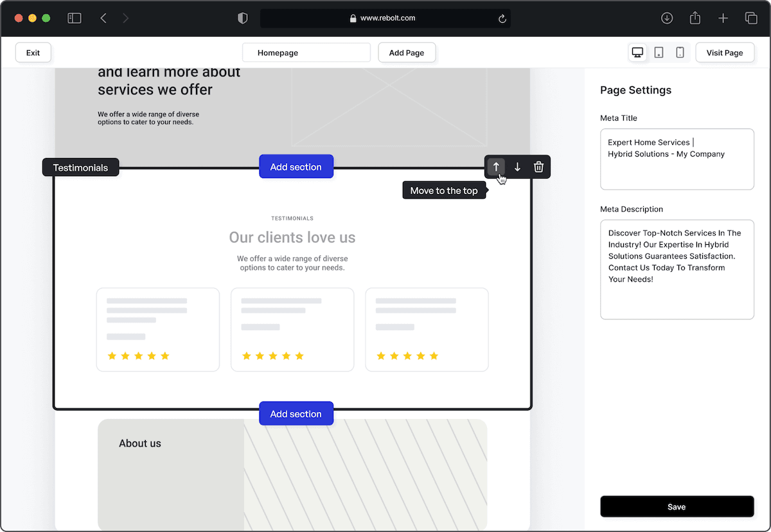Open the Homepage page selector
This screenshot has width=771, height=532.
coord(306,52)
